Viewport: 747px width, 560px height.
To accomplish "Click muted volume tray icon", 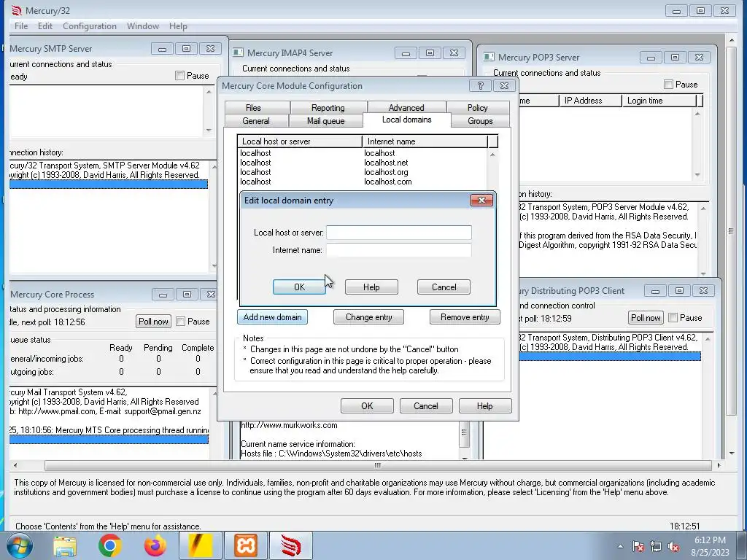I will pyautogui.click(x=673, y=546).
